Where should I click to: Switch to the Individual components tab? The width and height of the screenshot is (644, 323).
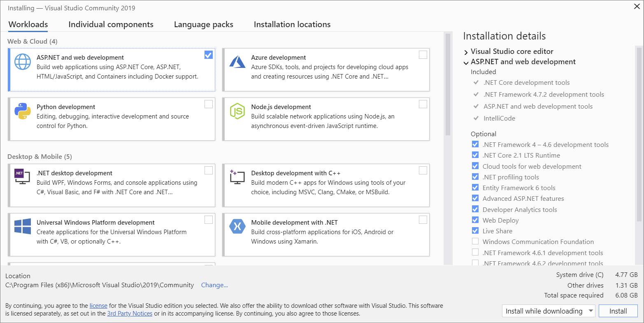click(111, 24)
